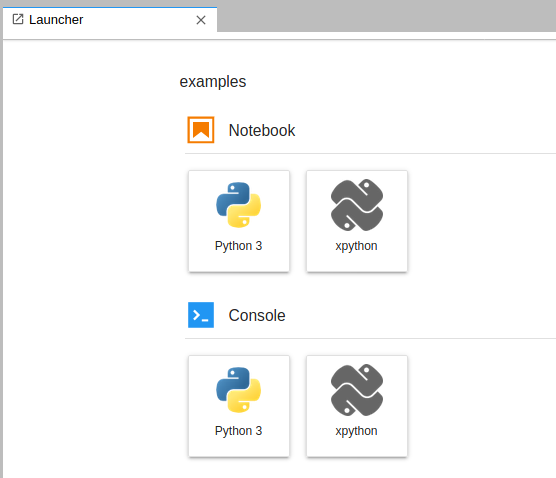Click the xpython label under Notebook
The height and width of the screenshot is (478, 556).
click(356, 246)
